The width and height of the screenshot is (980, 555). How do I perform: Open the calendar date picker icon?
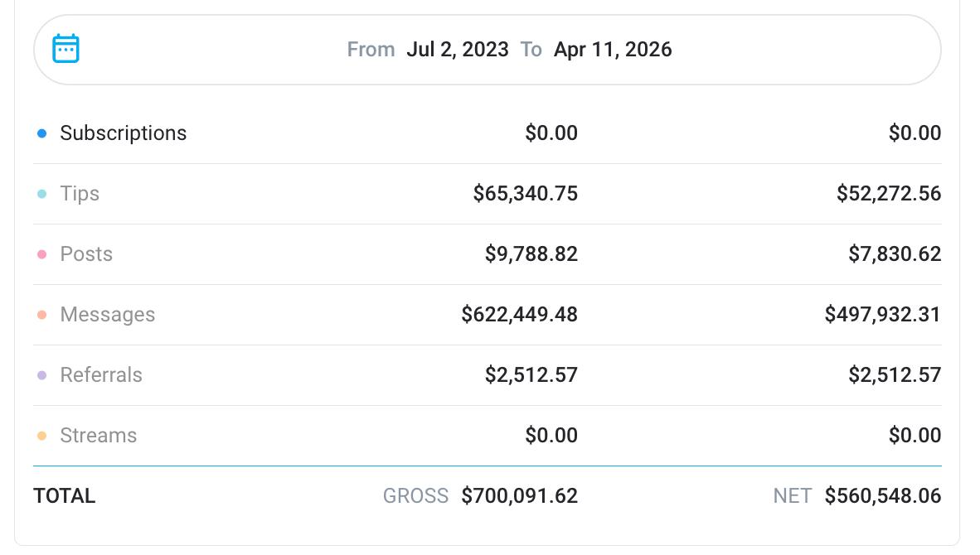(66, 49)
